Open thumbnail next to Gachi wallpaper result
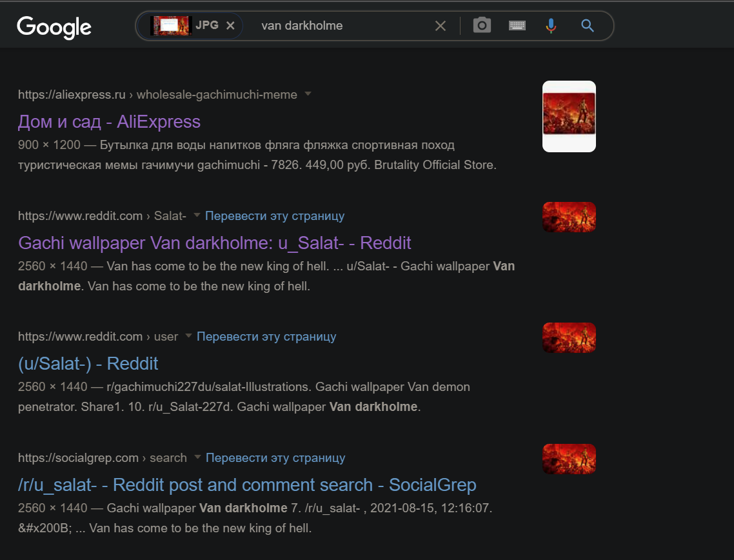Viewport: 734px width, 560px height. (569, 217)
